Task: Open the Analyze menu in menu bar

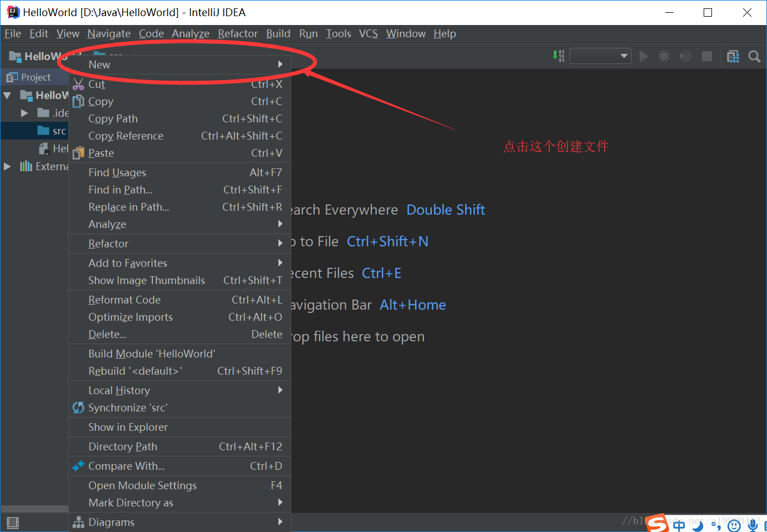Action: pyautogui.click(x=191, y=33)
